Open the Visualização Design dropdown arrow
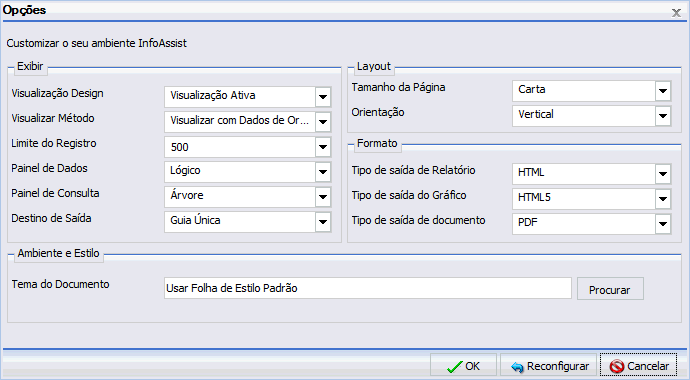This screenshot has height=380, width=690. 323,97
